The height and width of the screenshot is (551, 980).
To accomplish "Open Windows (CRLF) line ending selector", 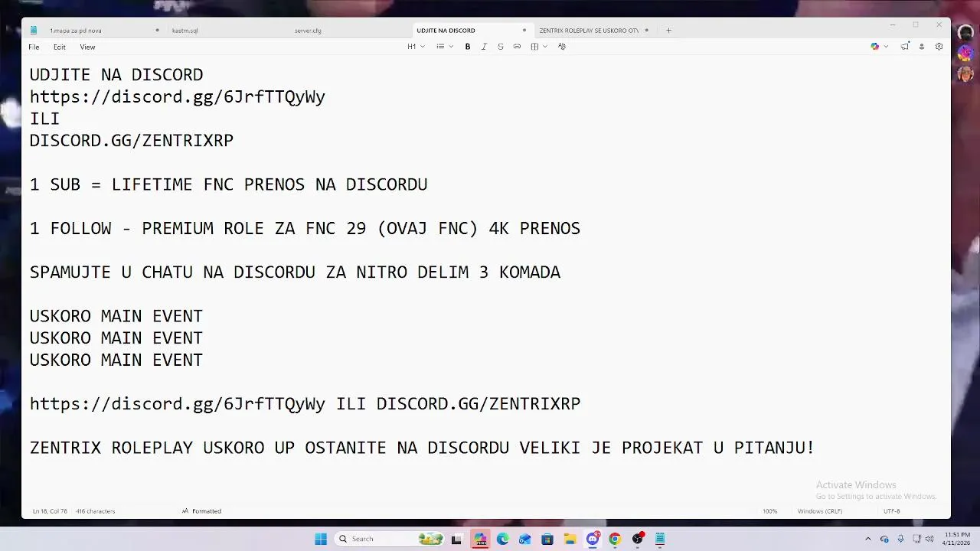I will [819, 511].
